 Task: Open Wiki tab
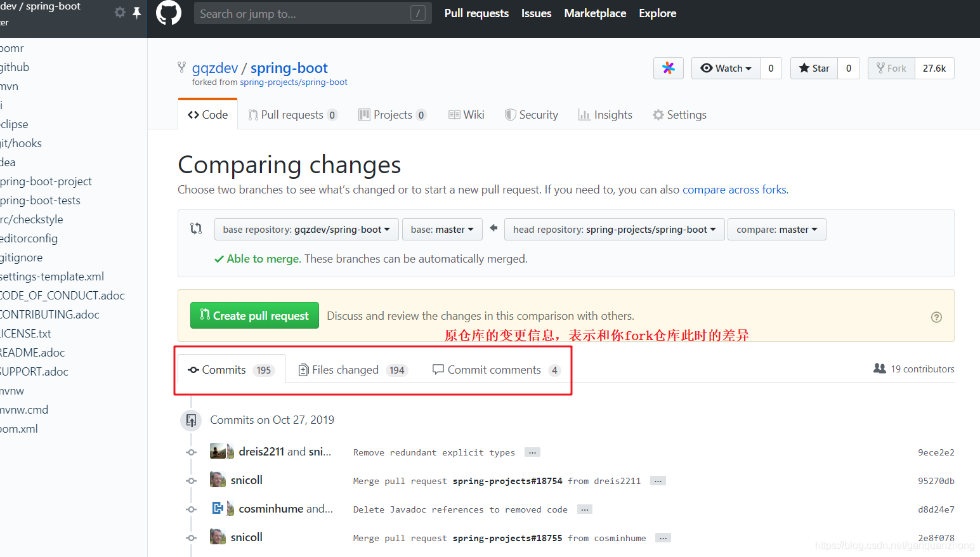tap(466, 115)
